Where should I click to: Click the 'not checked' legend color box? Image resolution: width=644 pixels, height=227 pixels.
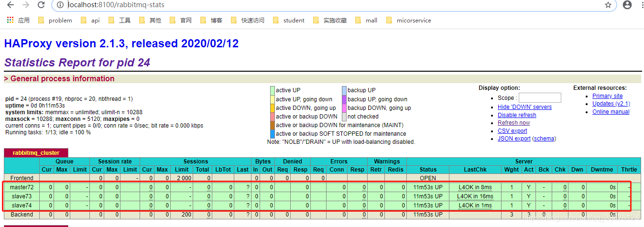click(344, 117)
